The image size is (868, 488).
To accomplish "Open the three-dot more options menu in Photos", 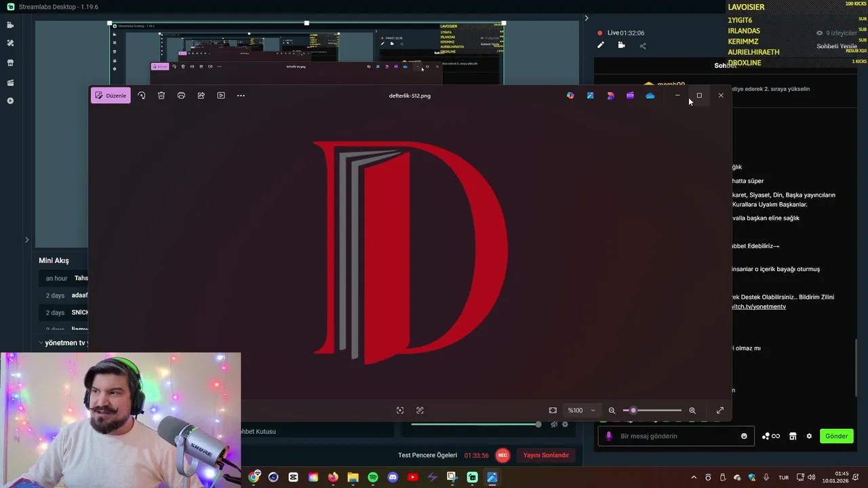I will click(241, 96).
